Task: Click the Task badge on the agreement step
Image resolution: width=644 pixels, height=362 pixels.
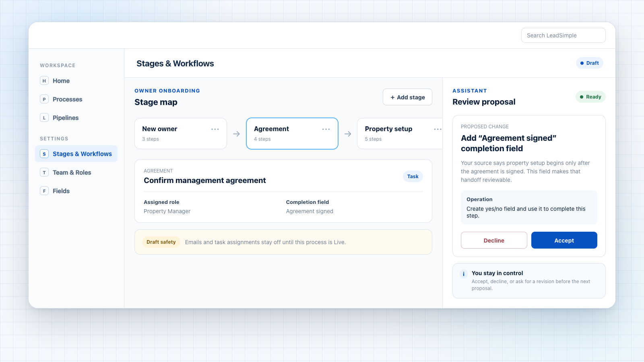Action: point(413,176)
